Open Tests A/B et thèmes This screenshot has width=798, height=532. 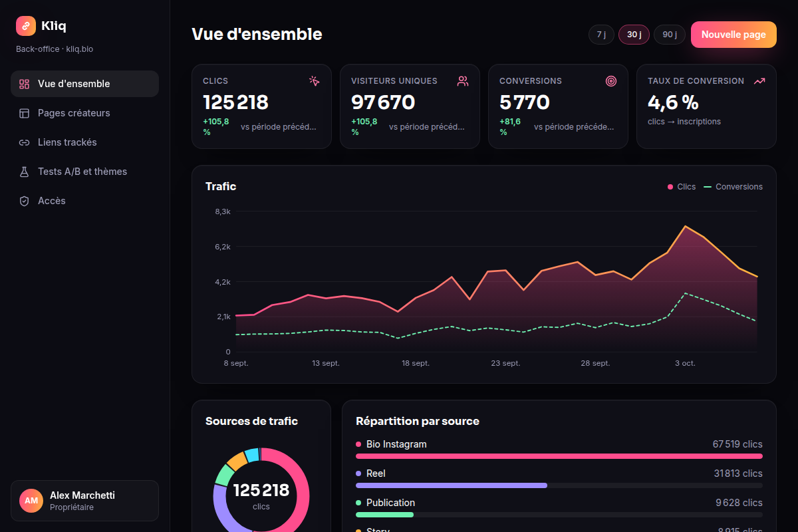(84, 172)
